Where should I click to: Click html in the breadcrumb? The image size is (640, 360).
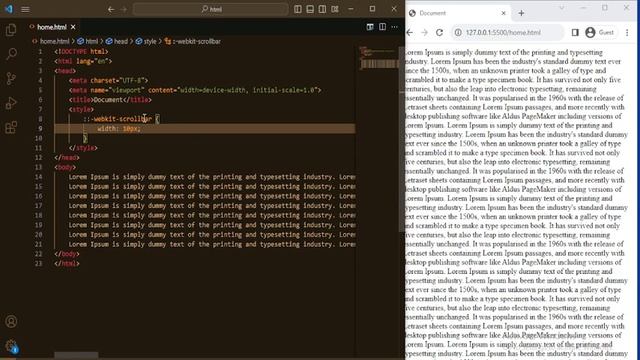92,41
